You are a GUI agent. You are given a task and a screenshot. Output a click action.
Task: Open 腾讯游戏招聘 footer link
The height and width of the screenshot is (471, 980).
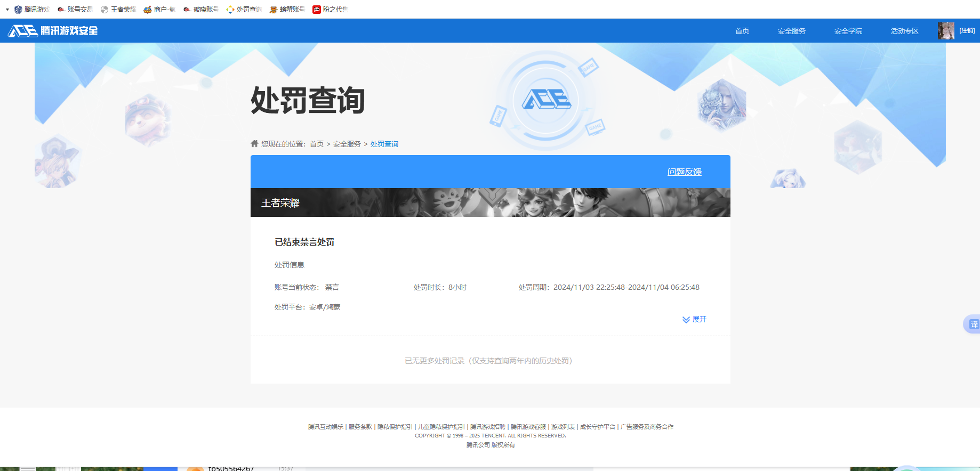tap(488, 427)
